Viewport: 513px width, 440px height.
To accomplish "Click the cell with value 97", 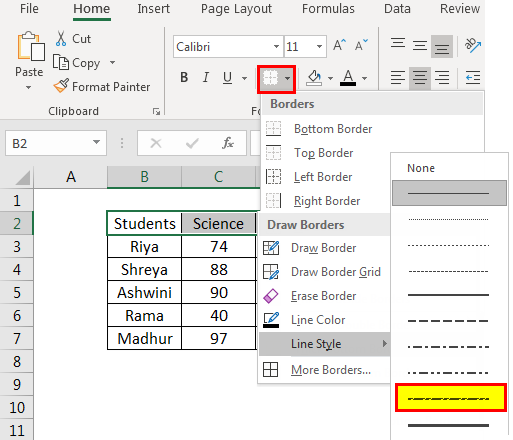I will pos(219,338).
